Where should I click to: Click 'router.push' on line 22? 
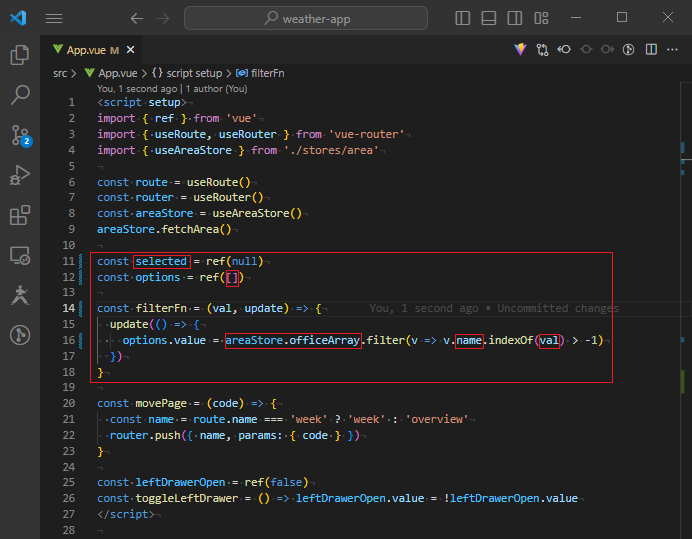pyautogui.click(x=145, y=435)
